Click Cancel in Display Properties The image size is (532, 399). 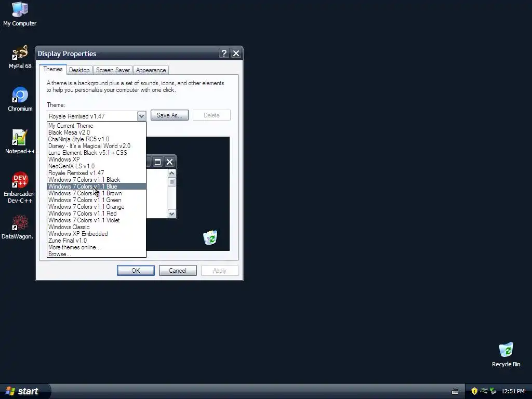click(x=178, y=270)
